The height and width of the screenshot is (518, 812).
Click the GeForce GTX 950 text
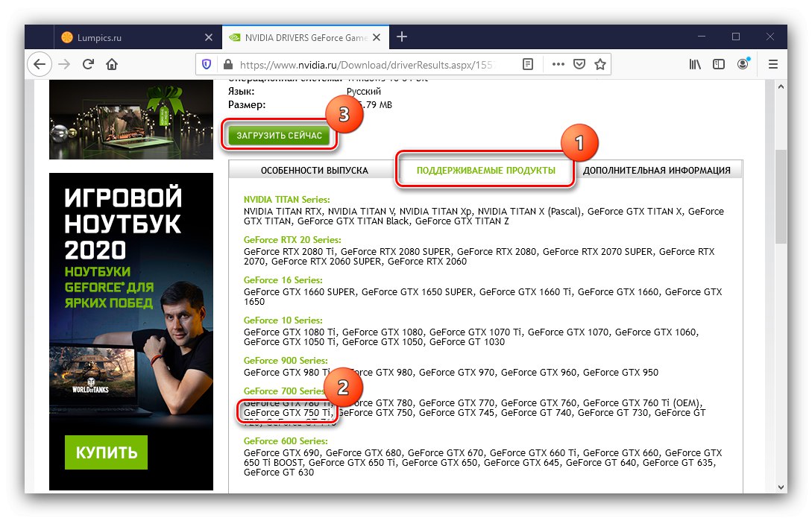tap(620, 373)
